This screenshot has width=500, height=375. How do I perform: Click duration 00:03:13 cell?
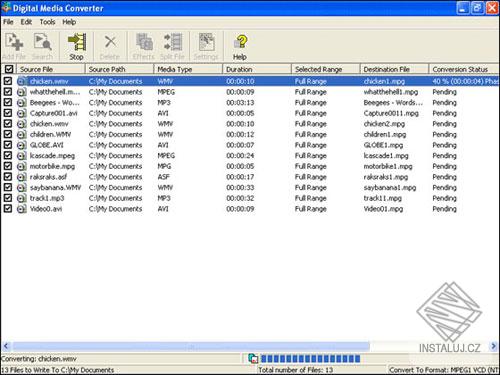click(240, 103)
